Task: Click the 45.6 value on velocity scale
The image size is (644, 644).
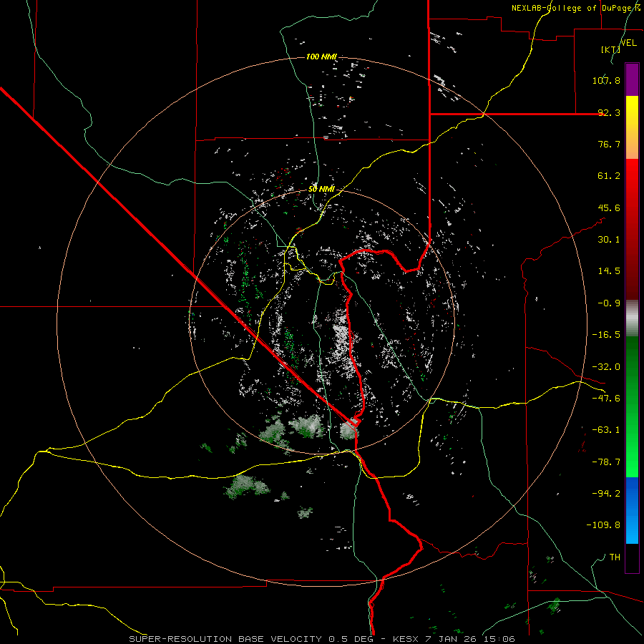Action: [x=609, y=208]
